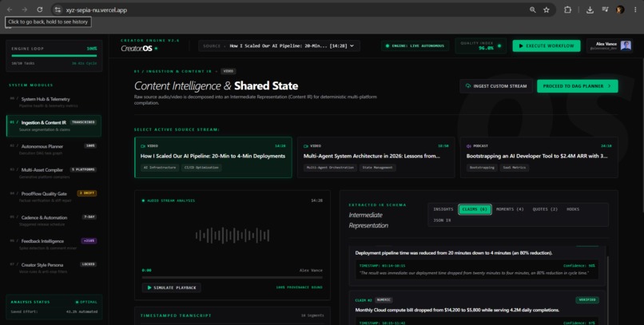Click the podcast audio icon on Bootstrapping card
Screen dimensions: 644x325
point(469,146)
